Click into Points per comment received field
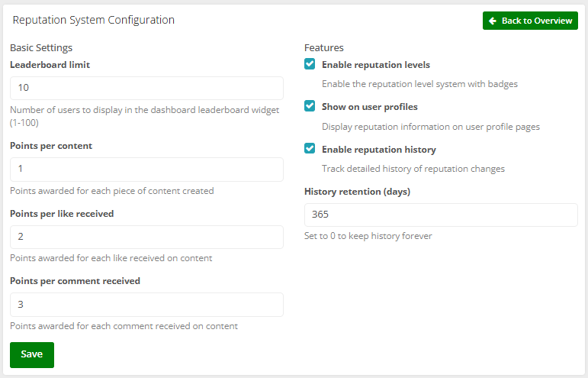This screenshot has height=378, width=588. point(146,304)
